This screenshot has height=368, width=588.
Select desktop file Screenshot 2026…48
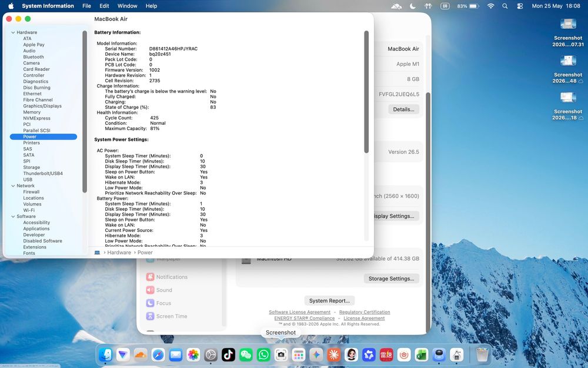(568, 69)
